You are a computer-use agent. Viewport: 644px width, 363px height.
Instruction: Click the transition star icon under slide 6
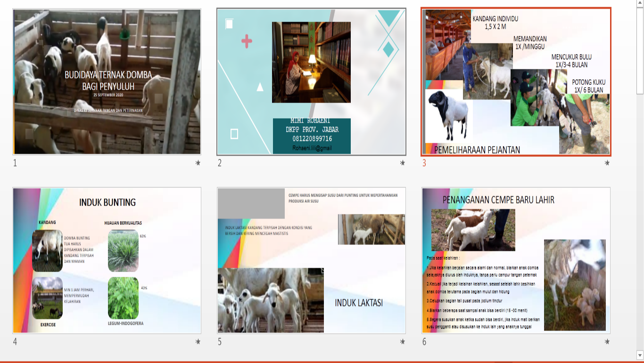coord(607,342)
